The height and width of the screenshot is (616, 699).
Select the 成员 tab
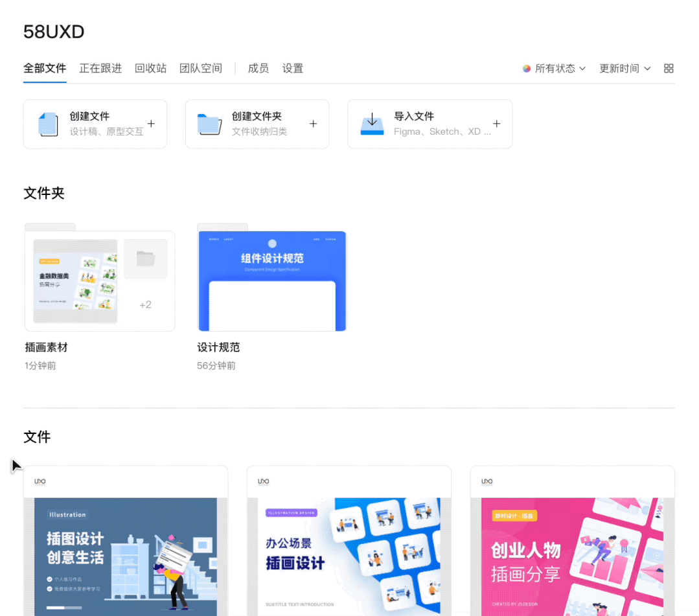tap(258, 68)
